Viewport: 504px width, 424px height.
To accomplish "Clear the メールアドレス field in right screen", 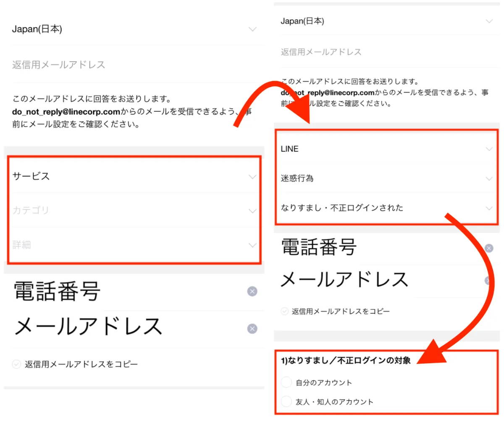I will tap(488, 280).
